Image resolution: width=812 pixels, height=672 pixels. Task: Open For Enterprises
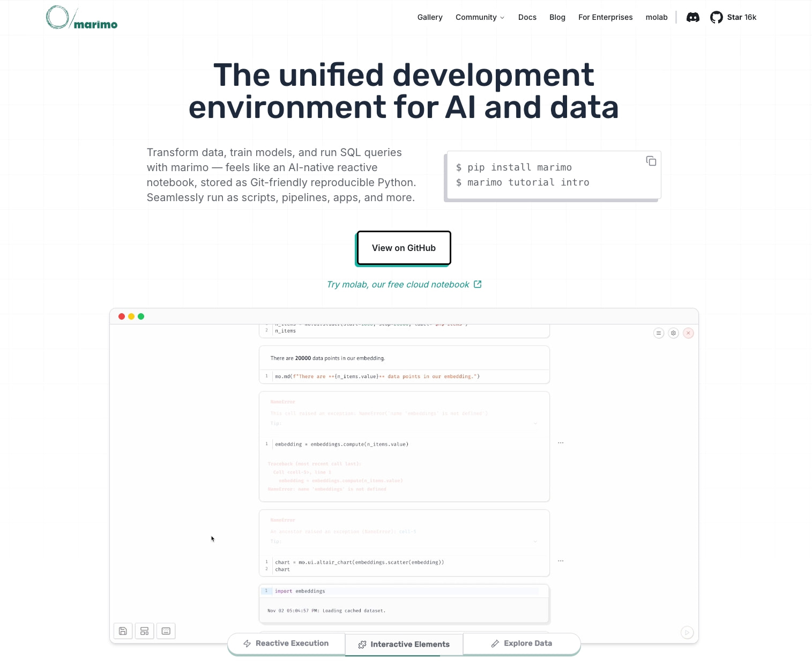605,17
